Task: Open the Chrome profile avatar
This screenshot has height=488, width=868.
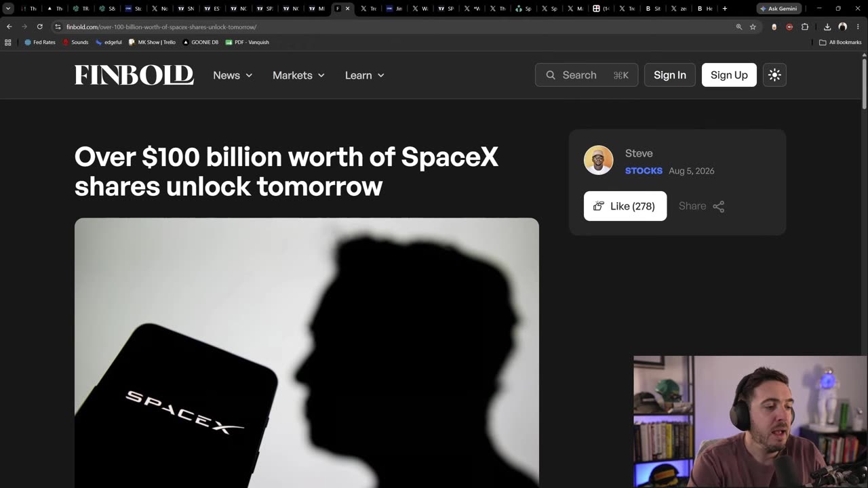Action: [843, 26]
